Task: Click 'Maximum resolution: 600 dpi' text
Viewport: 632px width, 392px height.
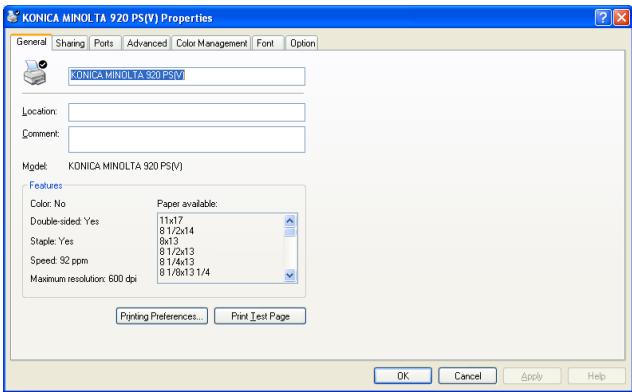Action: [x=83, y=279]
